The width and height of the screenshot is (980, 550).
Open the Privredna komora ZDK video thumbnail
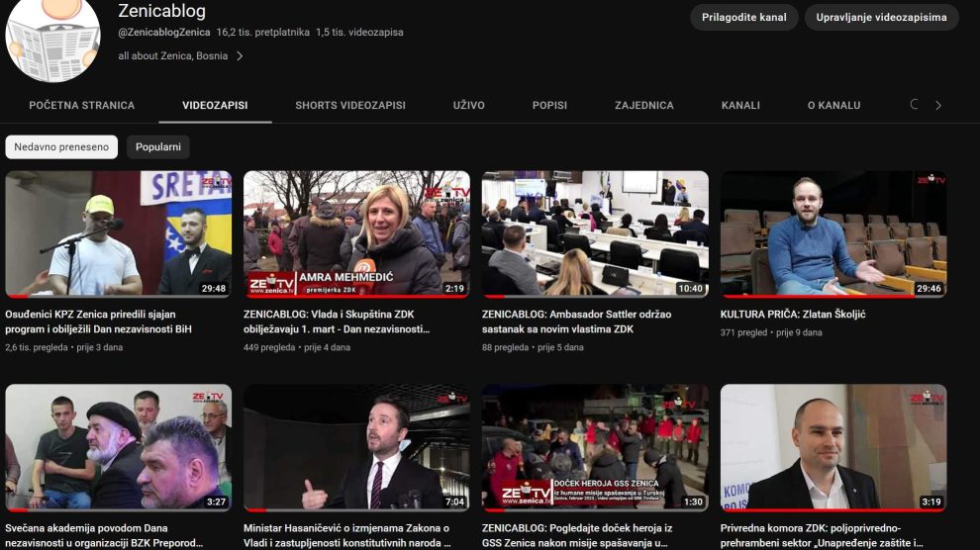pyautogui.click(x=833, y=447)
